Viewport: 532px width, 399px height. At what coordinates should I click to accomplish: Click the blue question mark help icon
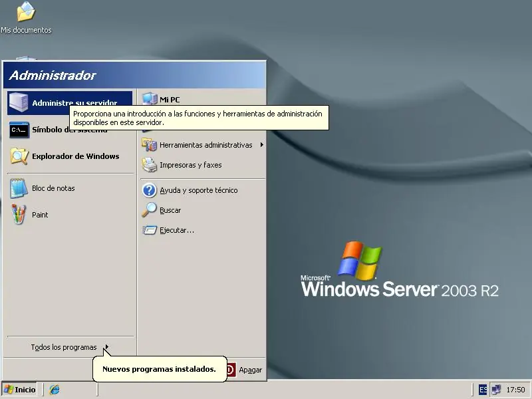[149, 190]
